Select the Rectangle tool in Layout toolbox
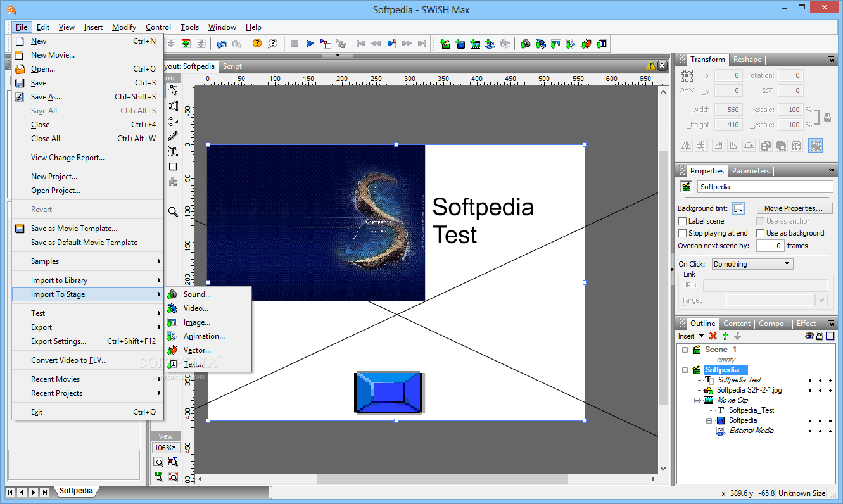The height and width of the screenshot is (504, 843). [x=173, y=167]
